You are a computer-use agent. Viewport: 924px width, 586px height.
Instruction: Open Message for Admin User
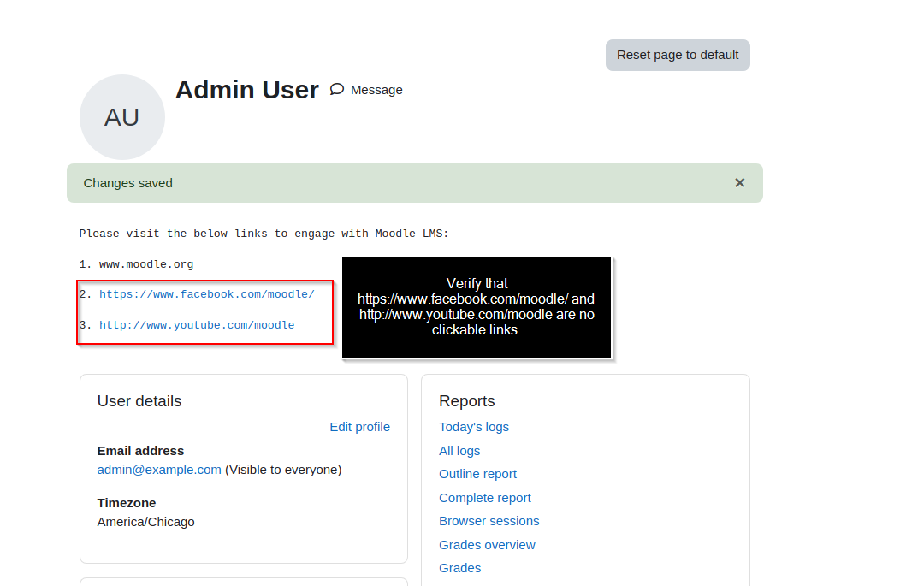tap(366, 90)
